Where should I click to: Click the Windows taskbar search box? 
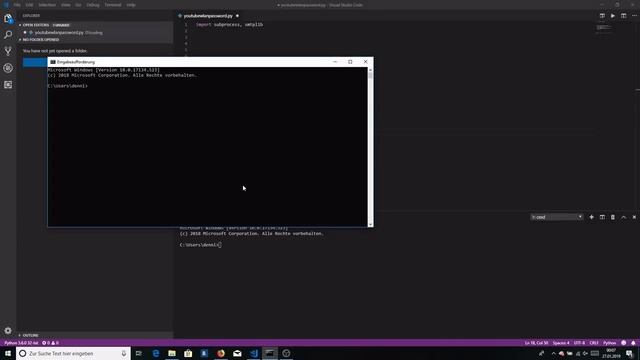click(x=73, y=353)
